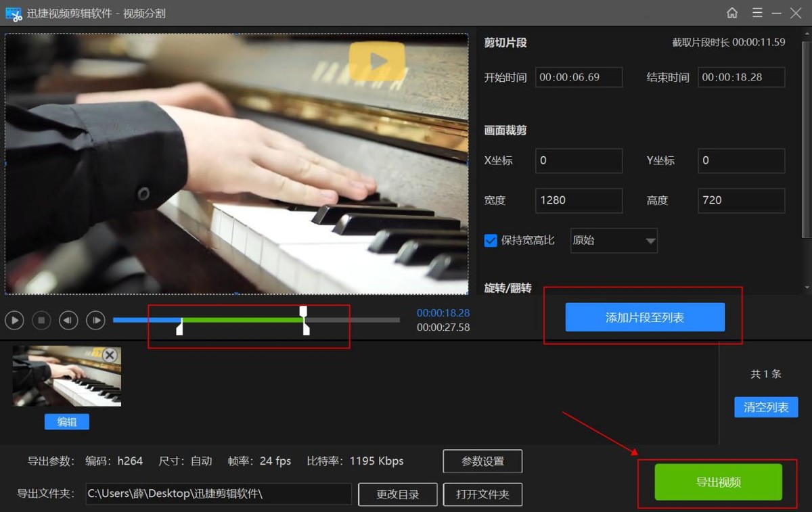Click the current time 00:00:18.28 text
The height and width of the screenshot is (512, 812).
point(443,313)
